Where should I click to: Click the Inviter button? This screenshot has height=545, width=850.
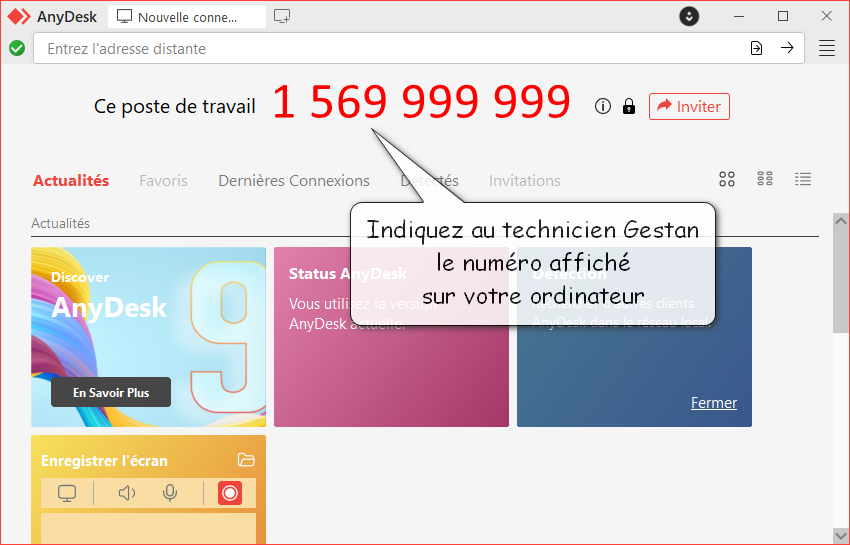point(689,106)
